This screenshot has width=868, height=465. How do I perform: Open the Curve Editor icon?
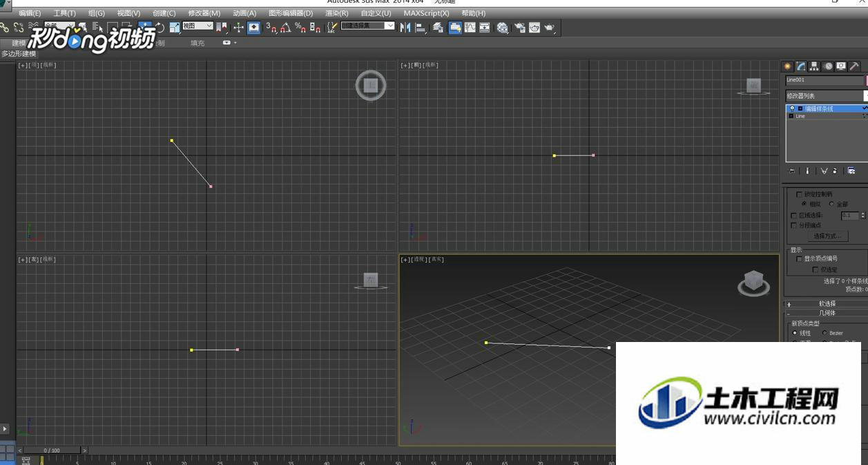[x=470, y=27]
